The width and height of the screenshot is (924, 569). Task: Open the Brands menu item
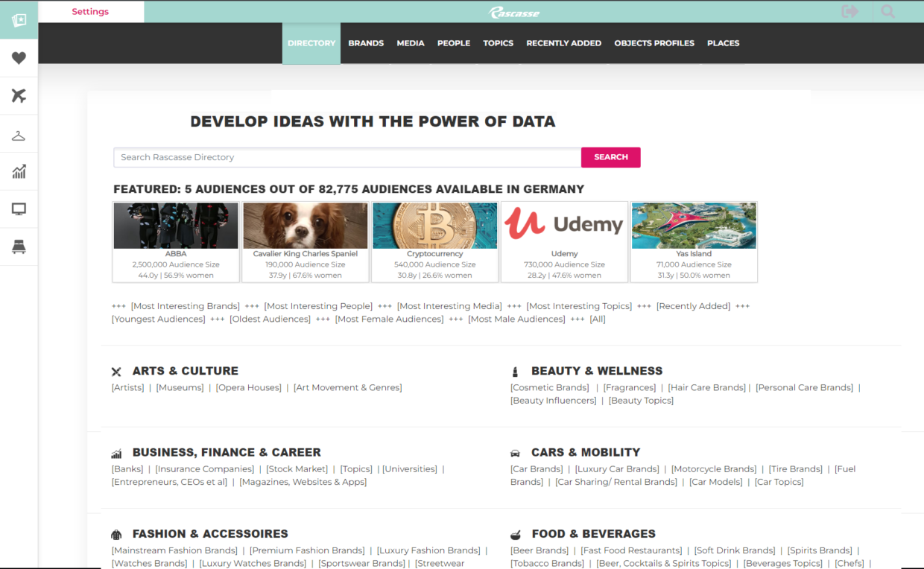[x=366, y=43]
